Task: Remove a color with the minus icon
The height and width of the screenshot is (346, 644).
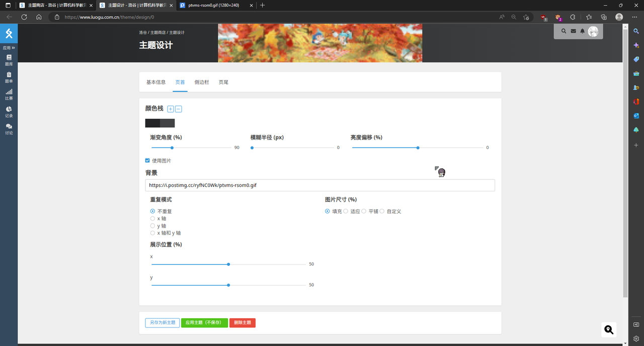Action: click(178, 109)
